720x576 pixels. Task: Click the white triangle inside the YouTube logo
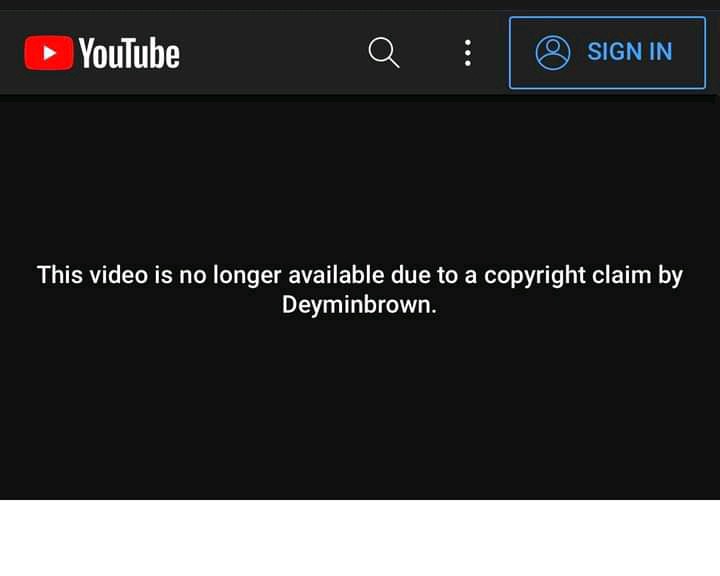49,53
